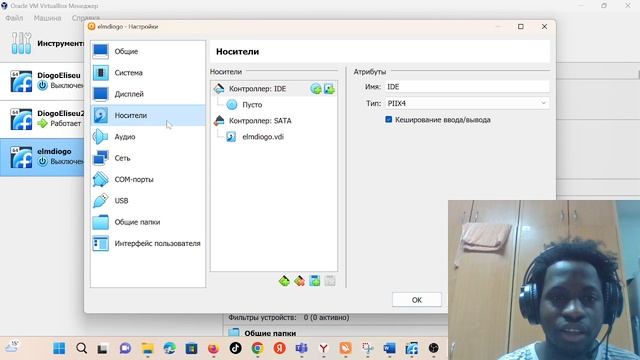The height and width of the screenshot is (360, 640).
Task: Toggle Кеширование ввода/вывода checkbox
Action: (x=389, y=120)
